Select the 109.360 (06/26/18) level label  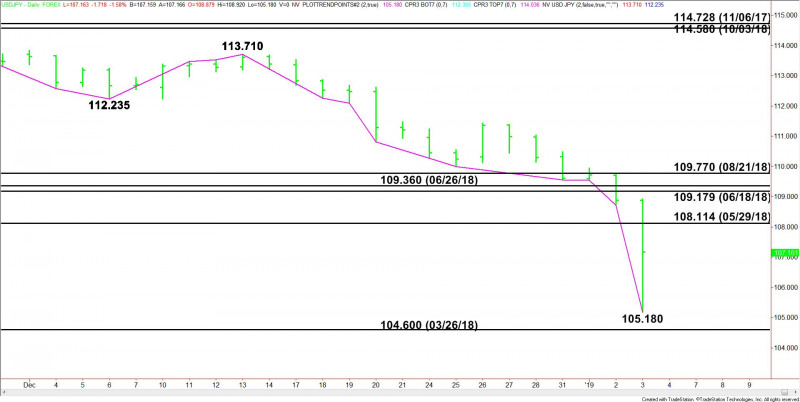[429, 180]
